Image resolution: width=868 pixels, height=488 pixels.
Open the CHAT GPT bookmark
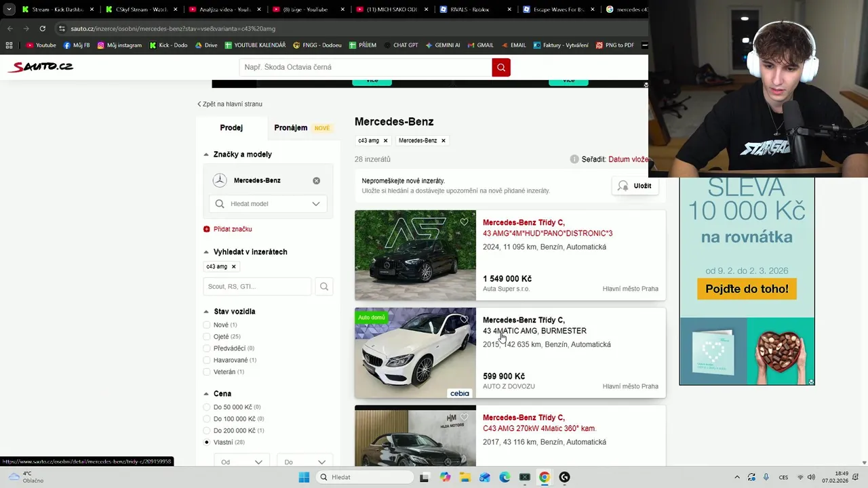(400, 45)
